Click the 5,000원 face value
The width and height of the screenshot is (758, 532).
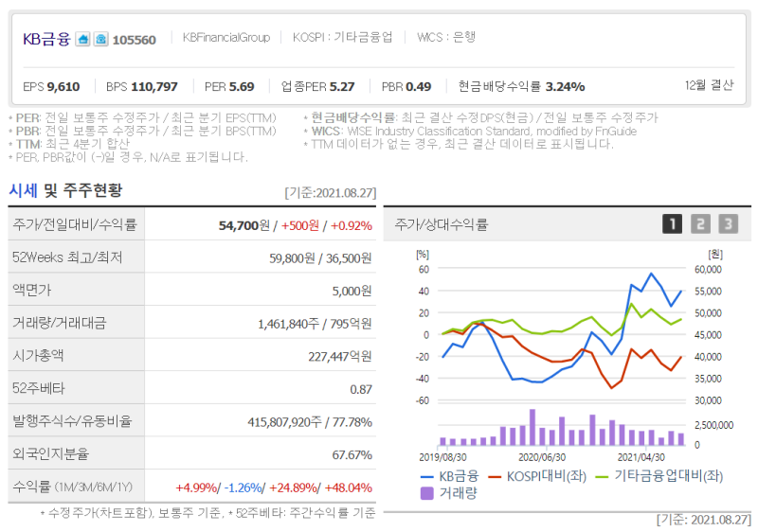[x=352, y=292]
